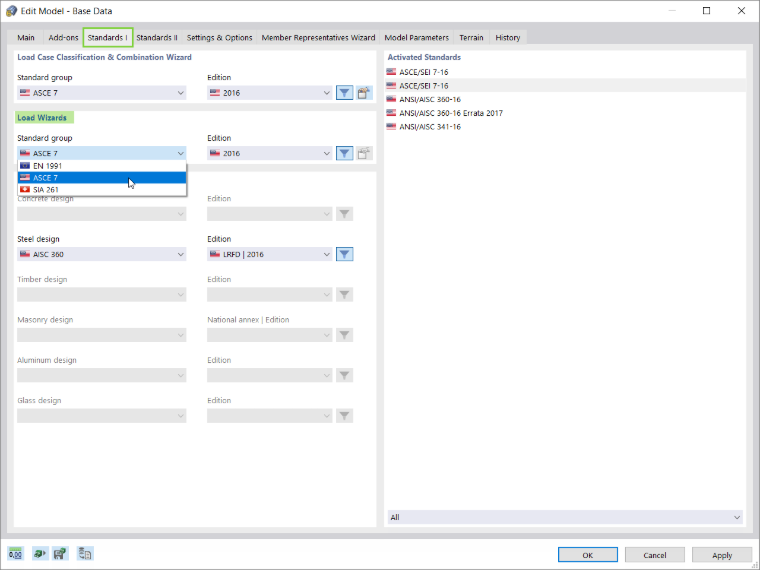Click the disabled filter icon for Concrete design
The height and width of the screenshot is (570, 760).
[344, 214]
